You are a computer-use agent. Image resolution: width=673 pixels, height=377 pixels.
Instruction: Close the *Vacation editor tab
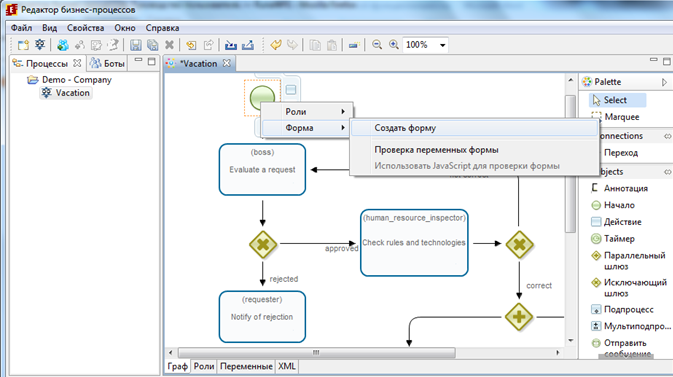(227, 63)
